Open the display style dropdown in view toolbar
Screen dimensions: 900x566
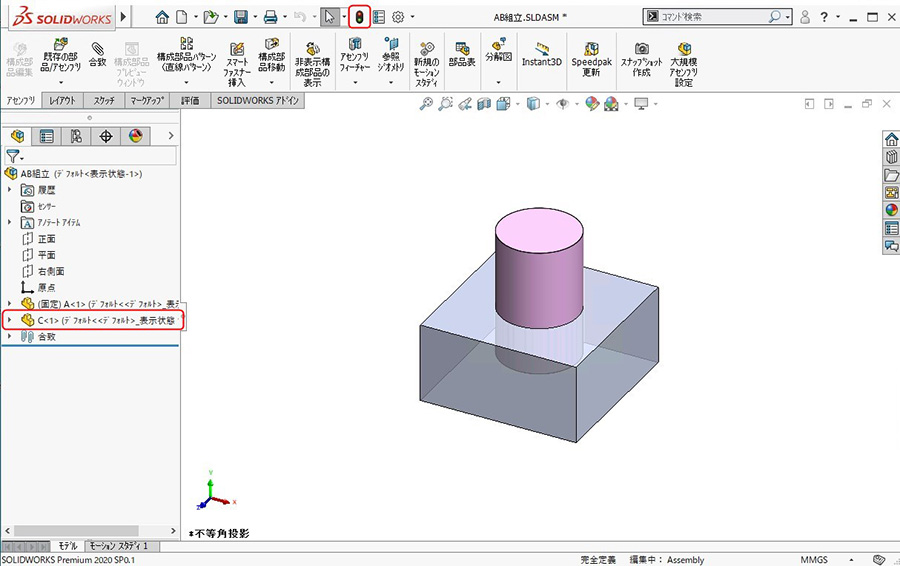pos(545,103)
